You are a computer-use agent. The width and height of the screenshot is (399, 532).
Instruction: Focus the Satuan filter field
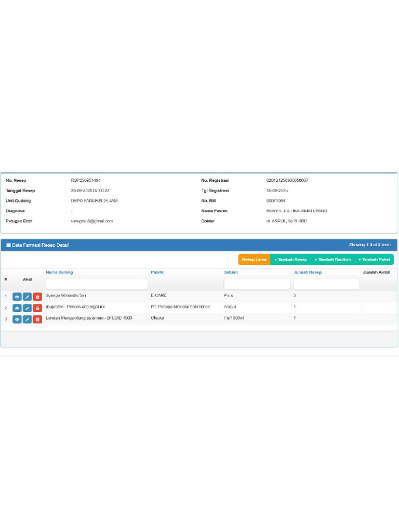(257, 284)
